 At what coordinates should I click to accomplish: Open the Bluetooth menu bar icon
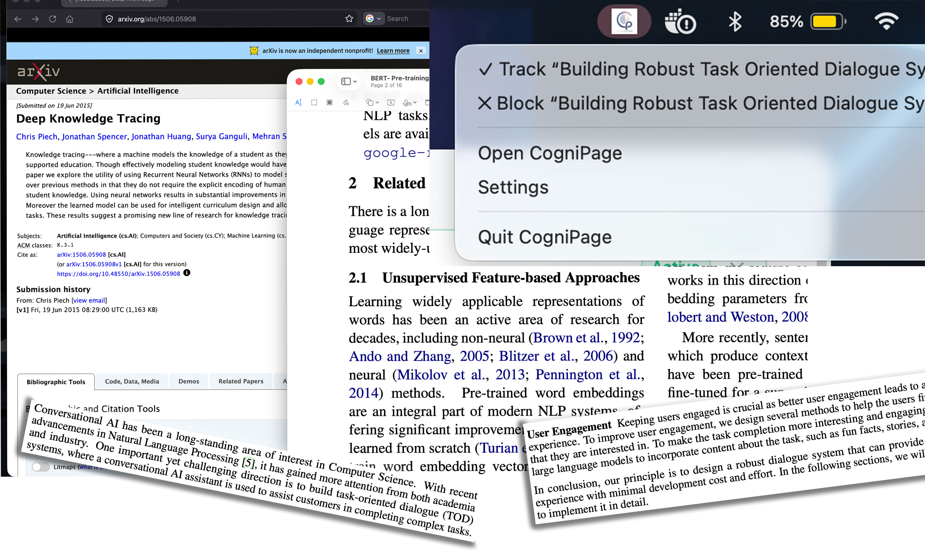pyautogui.click(x=735, y=21)
